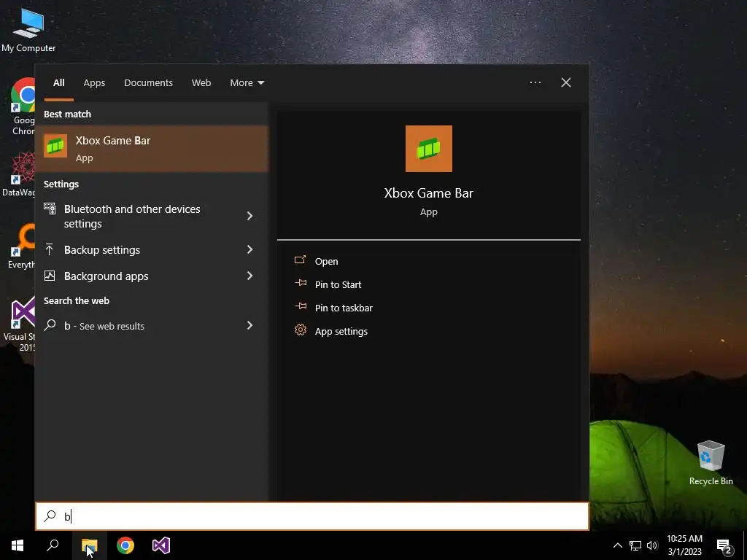Select the Google Chrome desktop shortcut
Viewport: 747px width, 560px height.
point(23,106)
